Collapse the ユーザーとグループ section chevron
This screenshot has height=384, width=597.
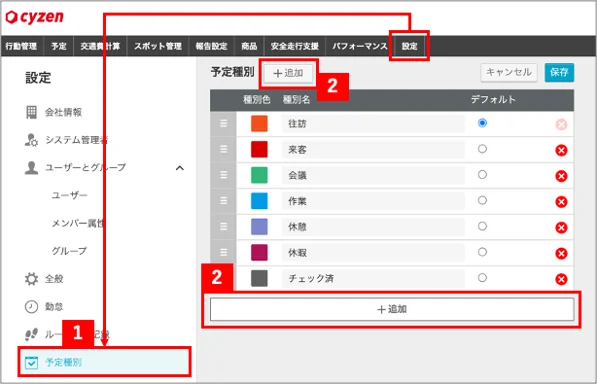tap(180, 168)
